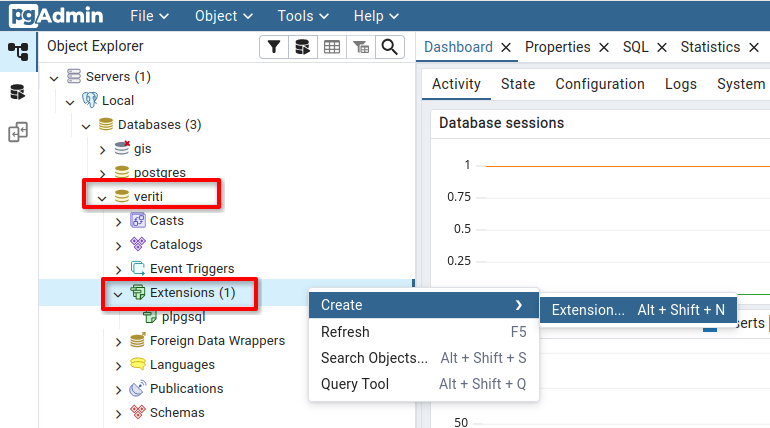
Task: Click the plpgsql extension icon
Action: [150, 316]
